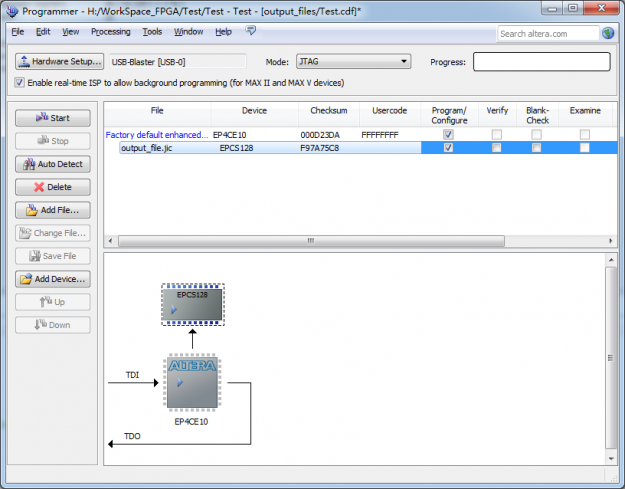Toggle Blank-Check for output_file.jic
The height and width of the screenshot is (489, 625).
(537, 148)
